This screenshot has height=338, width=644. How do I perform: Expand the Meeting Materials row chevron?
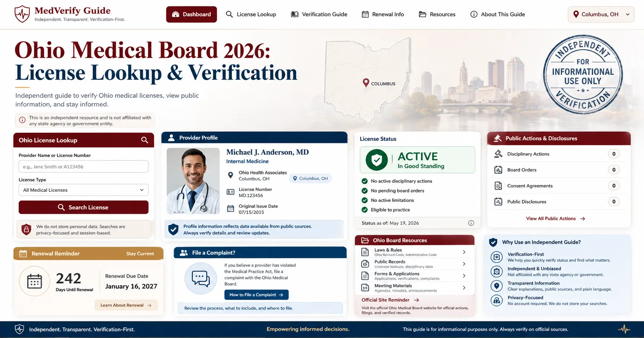pyautogui.click(x=464, y=288)
